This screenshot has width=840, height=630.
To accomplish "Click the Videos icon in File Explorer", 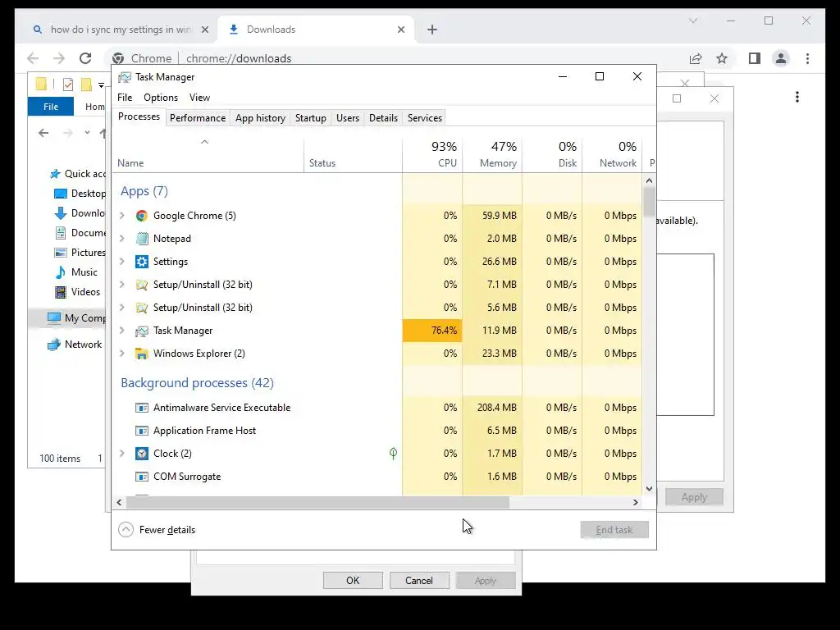I will (61, 292).
